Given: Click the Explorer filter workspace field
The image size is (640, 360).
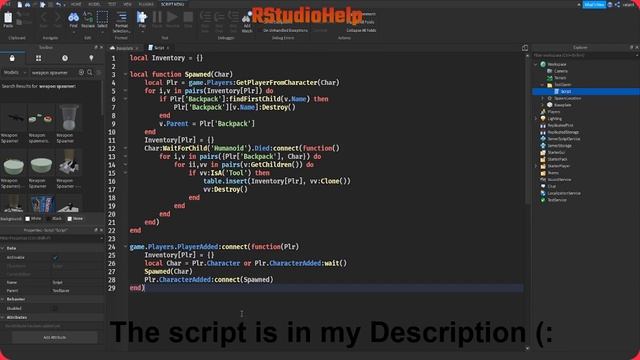Looking at the screenshot, I should coord(584,55).
